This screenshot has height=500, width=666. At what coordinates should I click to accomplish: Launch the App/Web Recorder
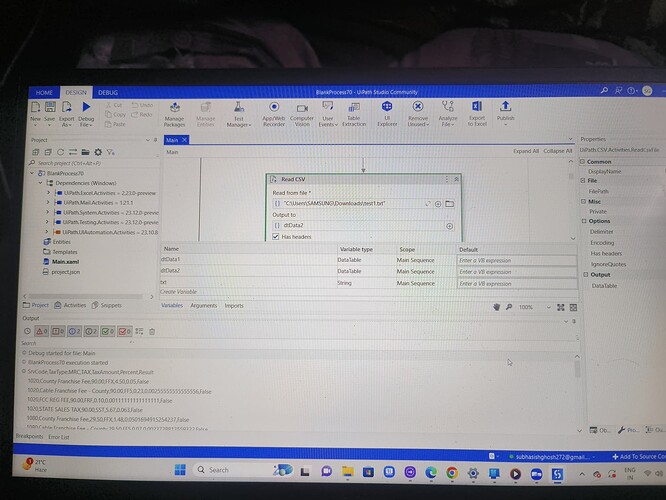pos(274,113)
